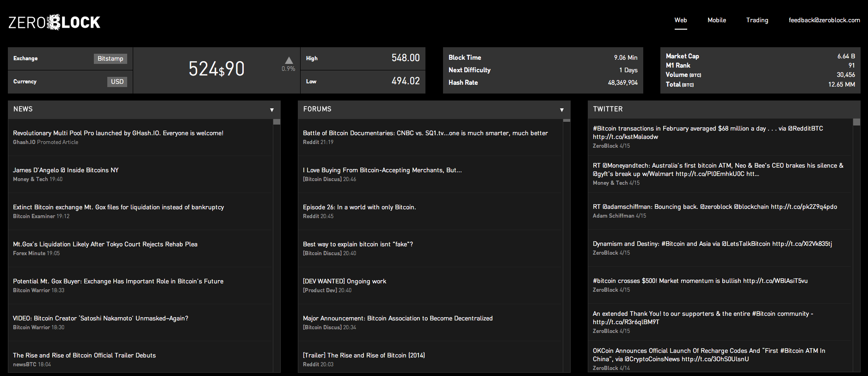Open the Battle of Bitcoin Documentaries thread
This screenshot has width=868, height=376.
(x=425, y=133)
